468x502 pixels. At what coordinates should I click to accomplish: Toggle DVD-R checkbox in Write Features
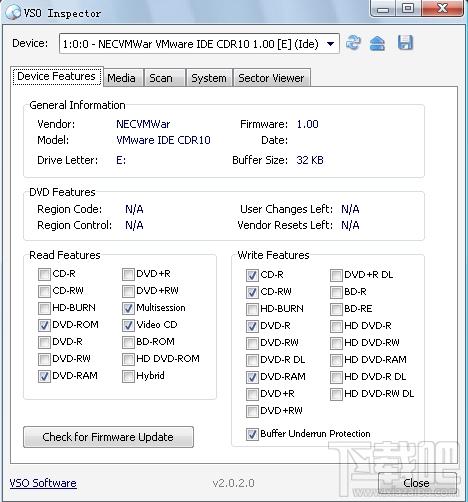point(252,326)
